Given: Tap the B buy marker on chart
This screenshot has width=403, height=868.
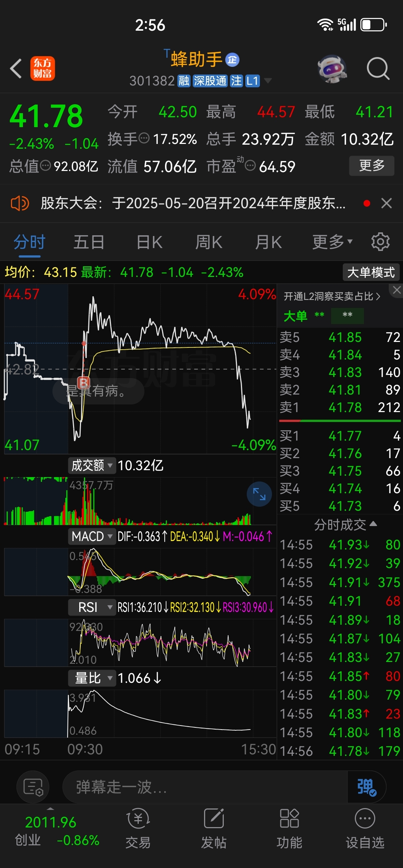Looking at the screenshot, I should pos(84,382).
